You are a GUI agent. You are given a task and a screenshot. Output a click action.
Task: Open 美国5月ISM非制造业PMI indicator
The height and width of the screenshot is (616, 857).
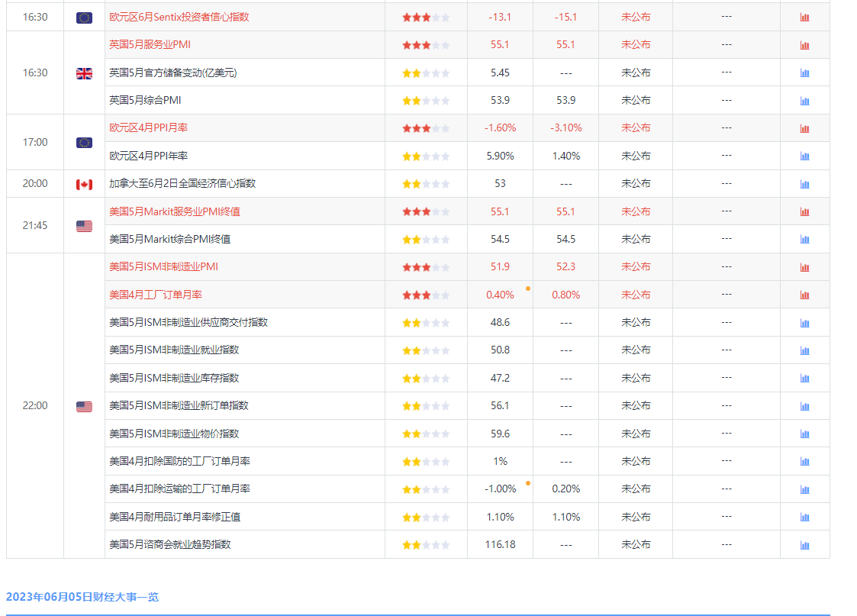(x=163, y=266)
